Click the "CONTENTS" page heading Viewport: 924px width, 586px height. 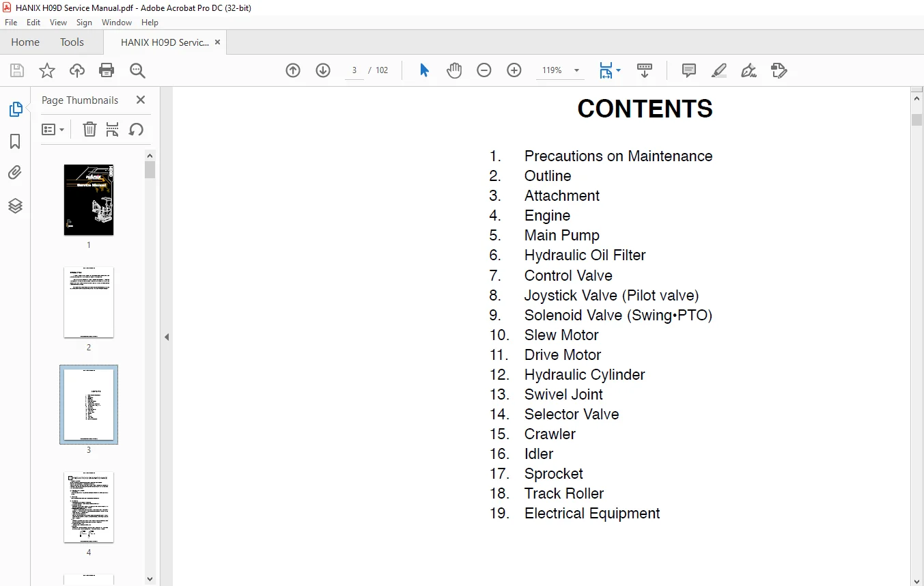coord(645,109)
